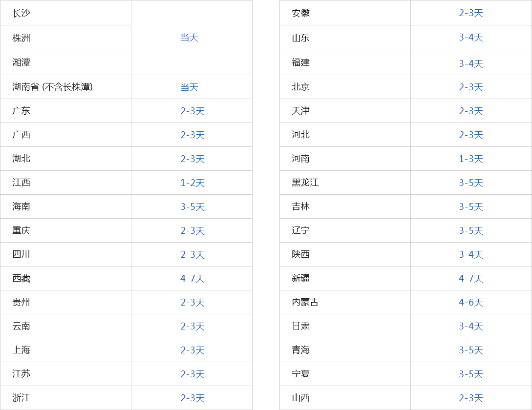Click the 3-5天 value next to 海南
The image size is (532, 410).
(x=192, y=207)
